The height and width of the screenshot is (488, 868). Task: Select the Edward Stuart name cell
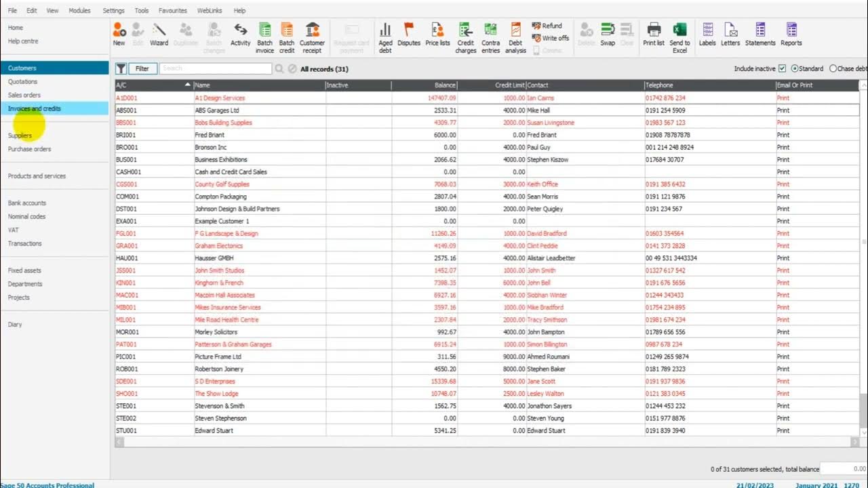(x=260, y=430)
